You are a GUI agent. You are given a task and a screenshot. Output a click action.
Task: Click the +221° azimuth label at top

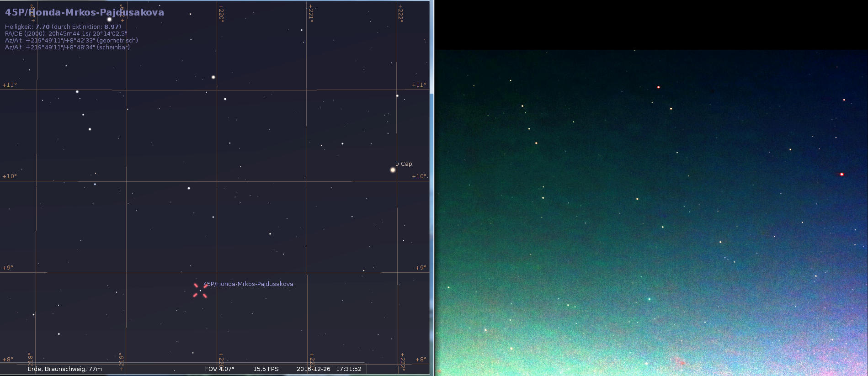[311, 13]
